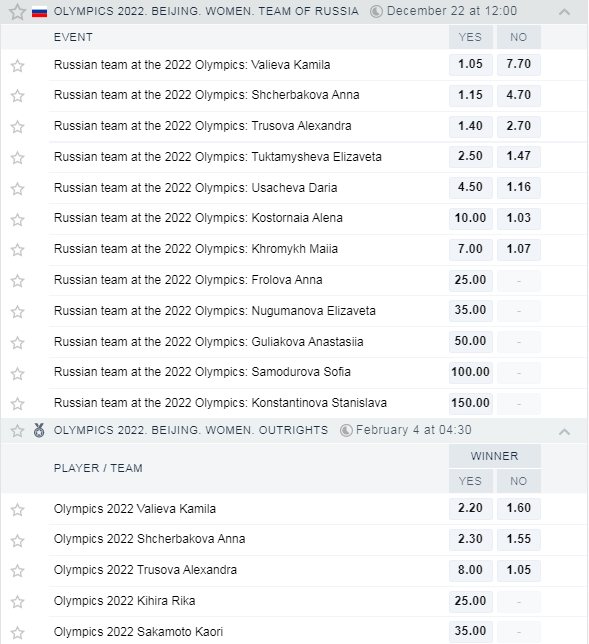Click clock icon next to December 22
Screen dimensions: 589x644
tap(376, 12)
